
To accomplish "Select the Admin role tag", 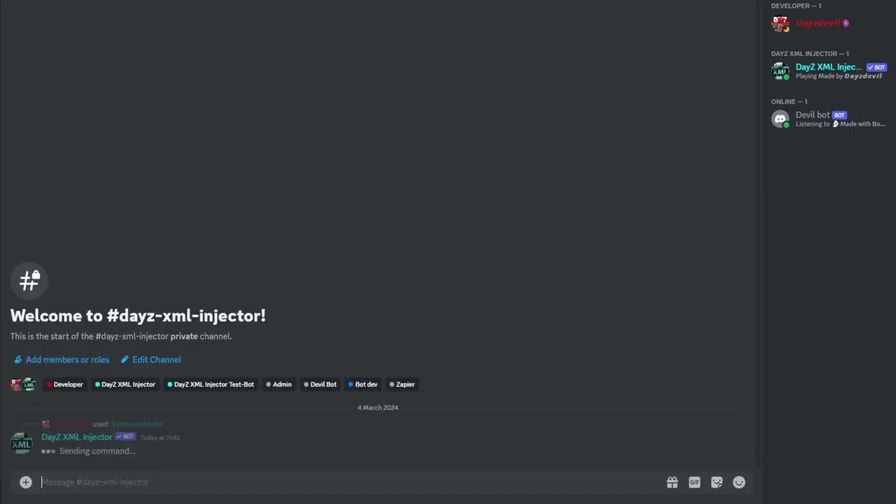I will pos(279,385).
